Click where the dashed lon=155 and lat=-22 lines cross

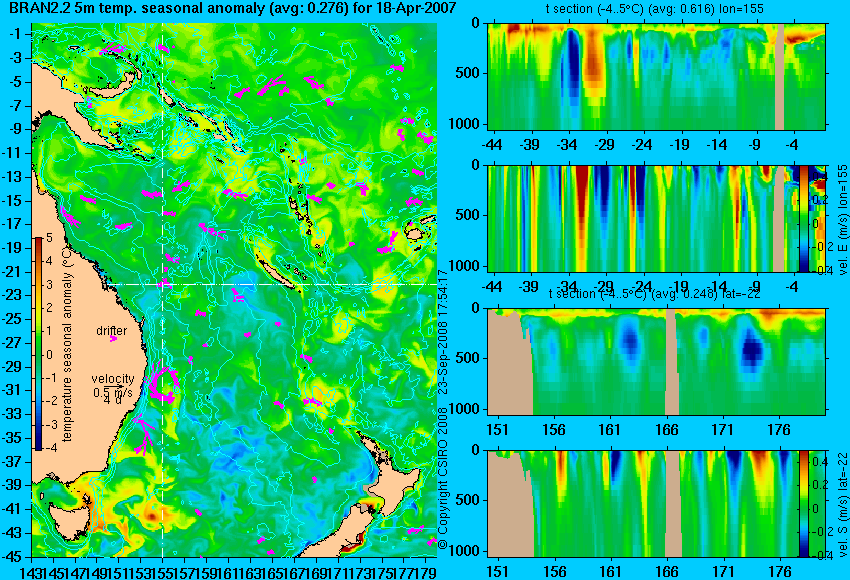163,284
